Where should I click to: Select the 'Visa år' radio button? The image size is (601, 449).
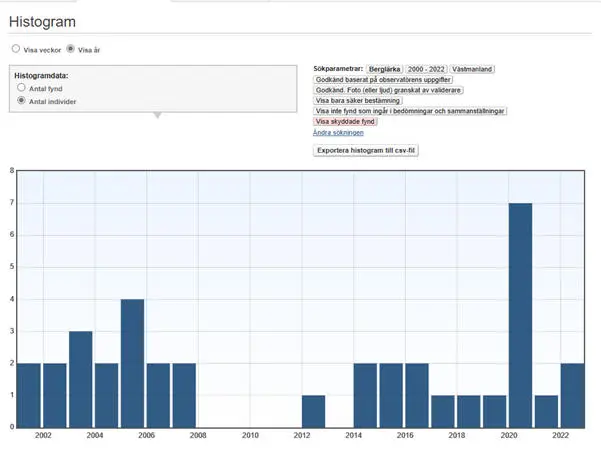click(x=70, y=48)
